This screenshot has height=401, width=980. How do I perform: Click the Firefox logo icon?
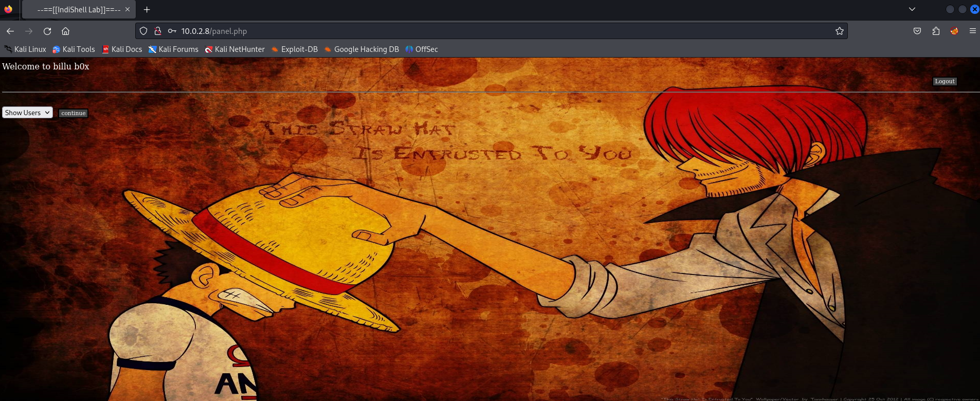coord(8,9)
